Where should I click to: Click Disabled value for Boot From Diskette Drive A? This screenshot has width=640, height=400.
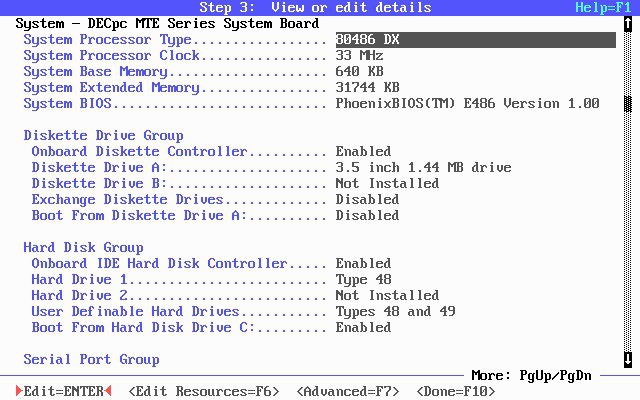pyautogui.click(x=367, y=215)
